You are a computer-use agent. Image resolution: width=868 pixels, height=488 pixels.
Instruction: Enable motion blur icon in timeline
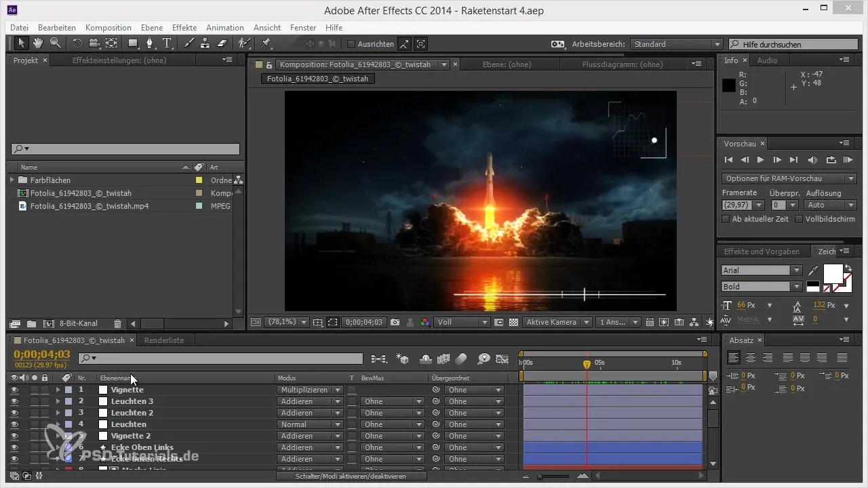(x=462, y=359)
